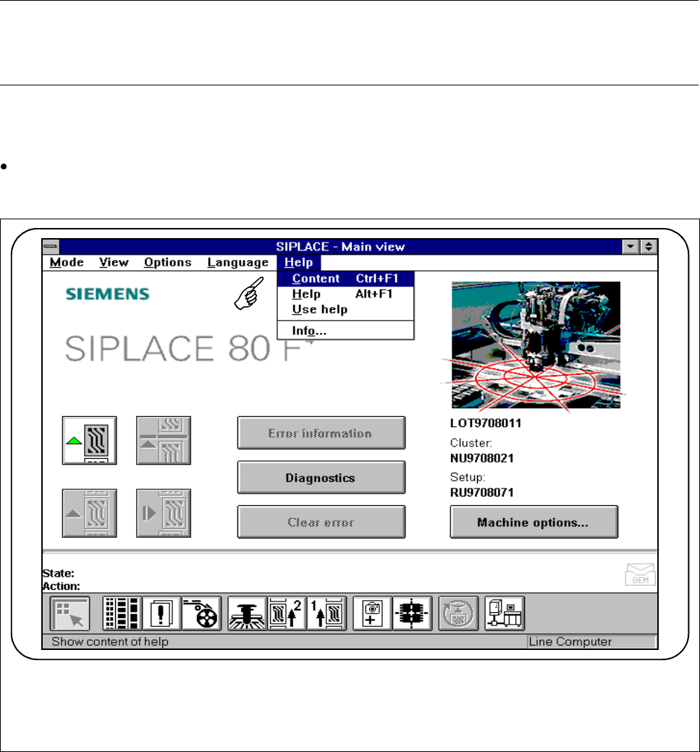The image size is (700, 752).
Task: Click the cluster value NU9708021
Action: click(x=481, y=458)
